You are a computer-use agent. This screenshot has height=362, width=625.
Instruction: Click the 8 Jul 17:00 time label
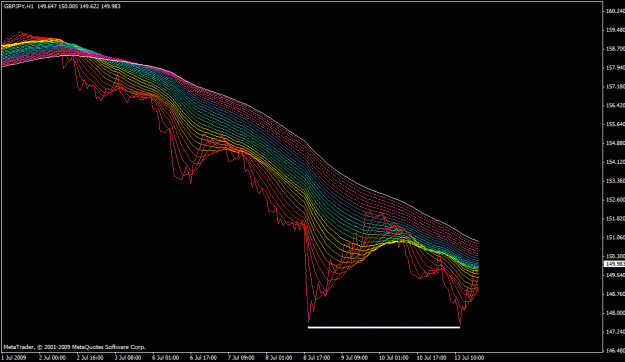316,358
